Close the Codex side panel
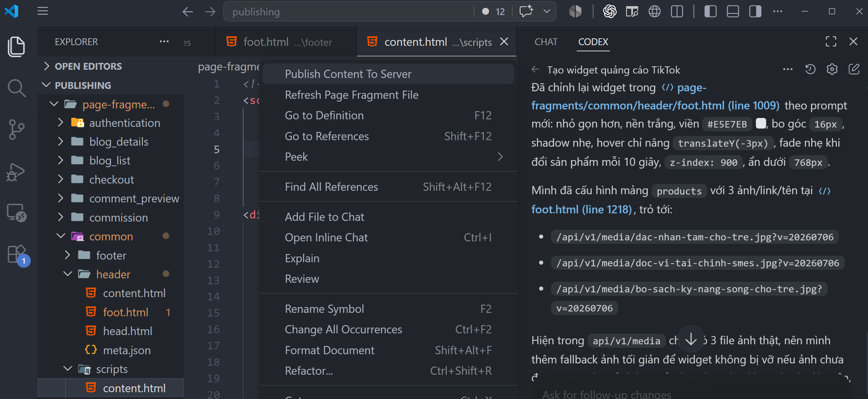The height and width of the screenshot is (399, 868). coord(853,41)
